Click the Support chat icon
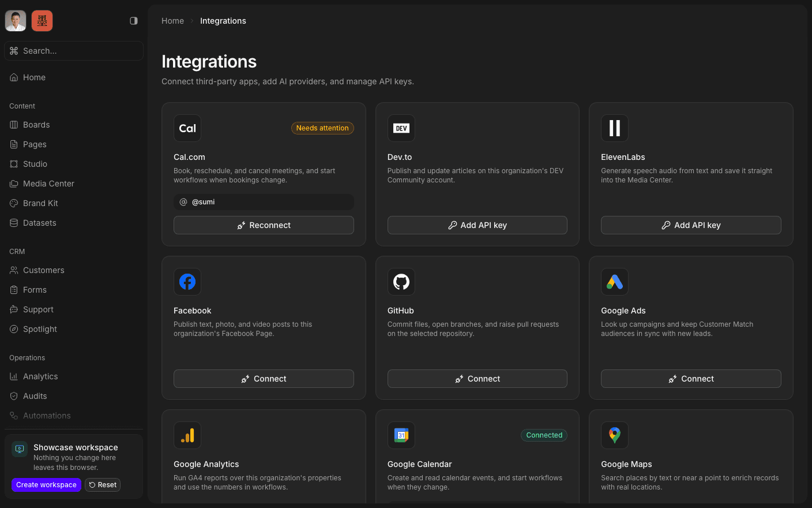812x508 pixels. 14,309
